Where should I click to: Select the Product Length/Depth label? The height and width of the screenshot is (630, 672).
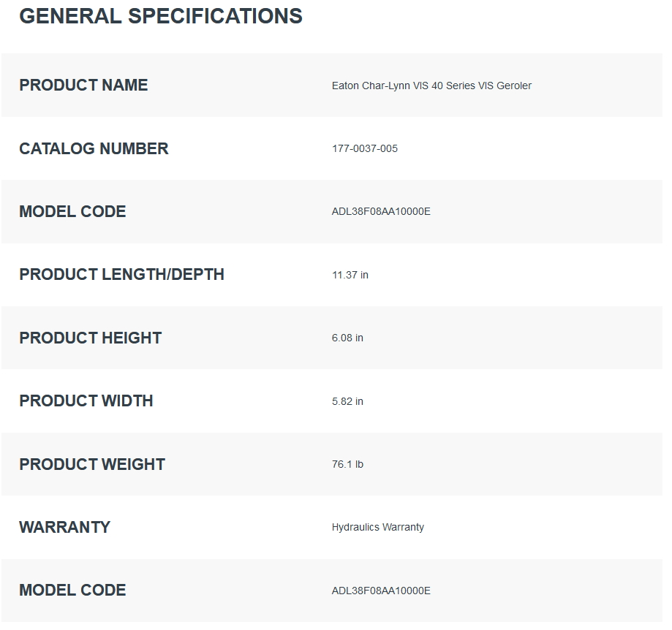pyautogui.click(x=121, y=275)
